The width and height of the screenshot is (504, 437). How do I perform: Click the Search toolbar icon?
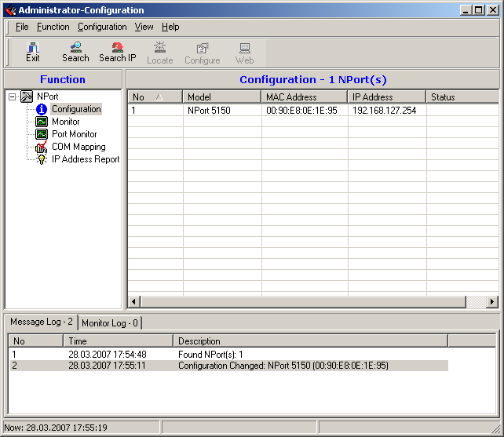[75, 48]
